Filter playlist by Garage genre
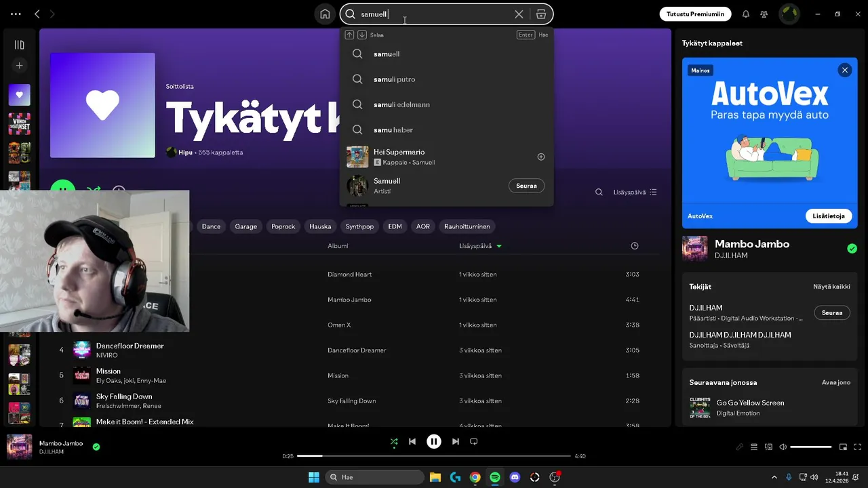This screenshot has width=868, height=488. (x=246, y=226)
